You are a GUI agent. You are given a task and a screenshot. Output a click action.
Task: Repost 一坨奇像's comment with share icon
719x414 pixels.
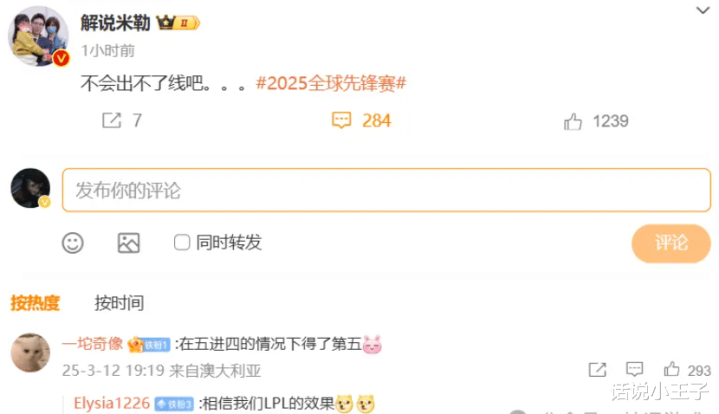coord(597,370)
